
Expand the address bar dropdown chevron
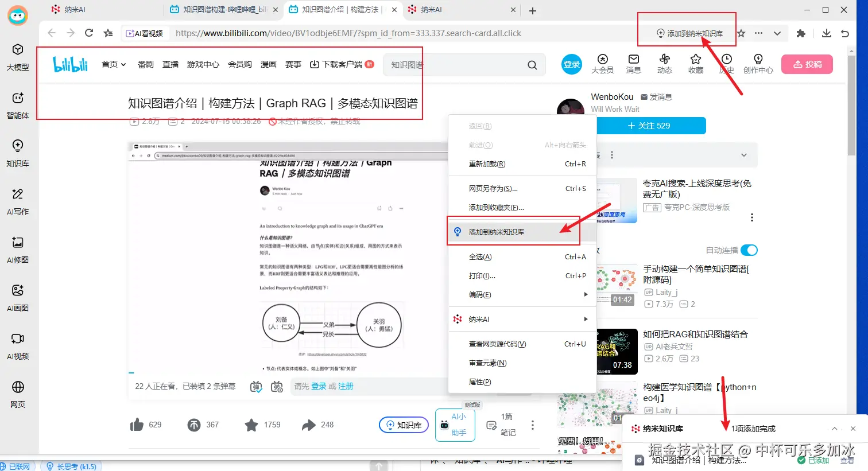point(777,33)
